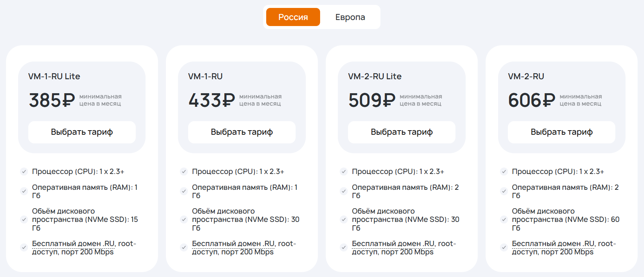Click free domain checkmark in VM-1-RU Lite
644x277 pixels.
click(24, 248)
